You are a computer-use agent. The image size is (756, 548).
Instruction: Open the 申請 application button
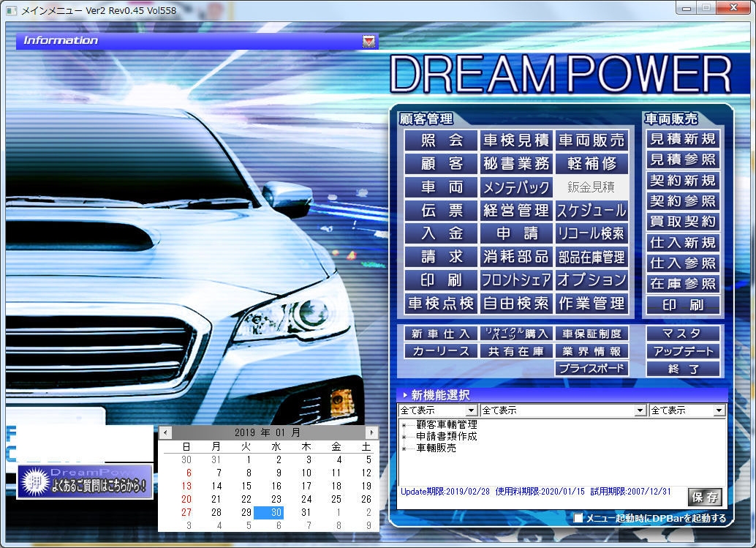coord(516,233)
